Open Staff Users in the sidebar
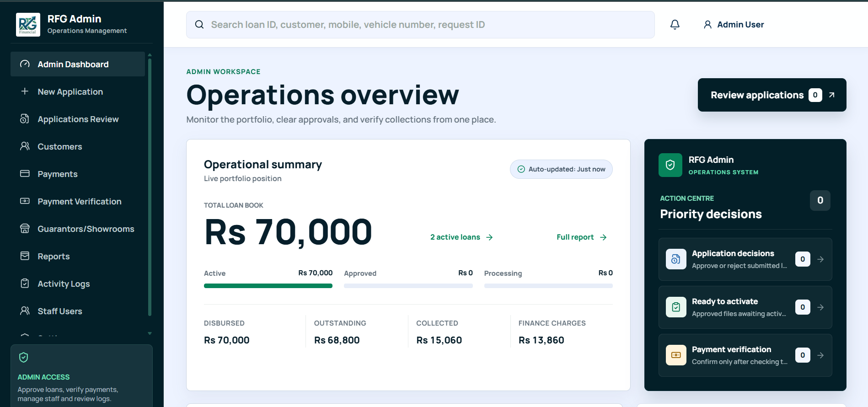 click(78, 311)
